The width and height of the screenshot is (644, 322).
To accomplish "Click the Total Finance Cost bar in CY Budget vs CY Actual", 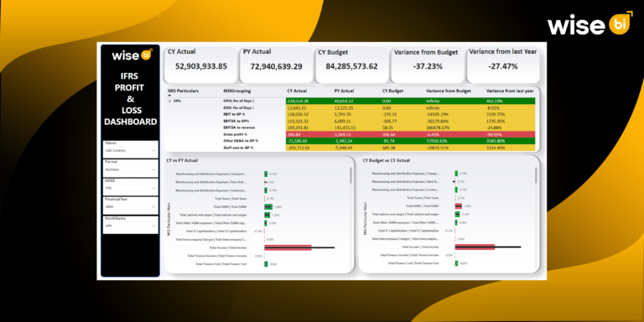I will [456, 263].
